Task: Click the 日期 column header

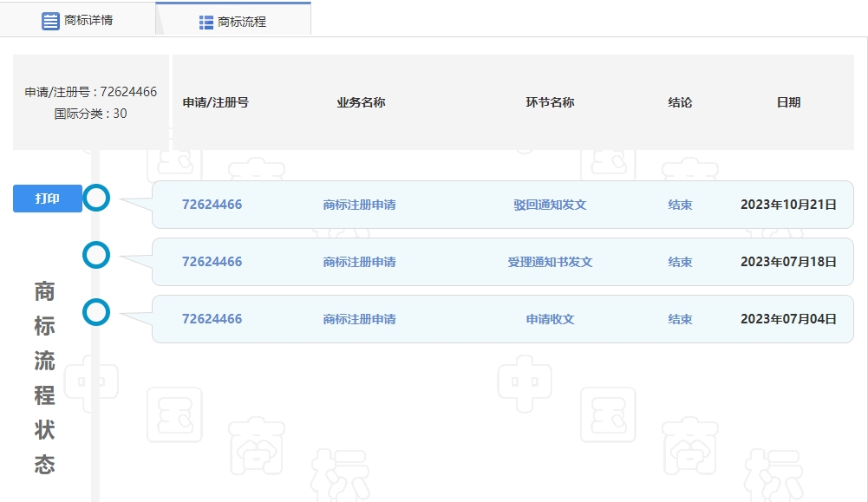Action: [788, 102]
